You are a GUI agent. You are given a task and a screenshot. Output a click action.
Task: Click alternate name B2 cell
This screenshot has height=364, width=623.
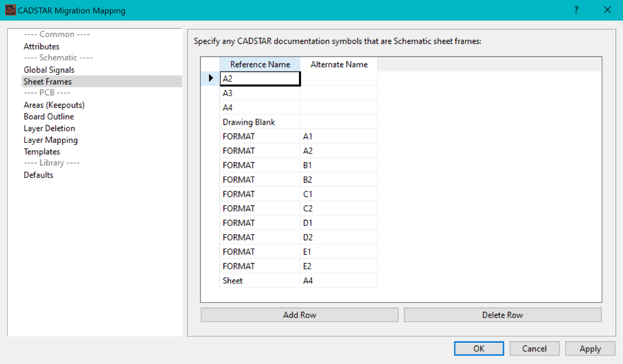339,180
